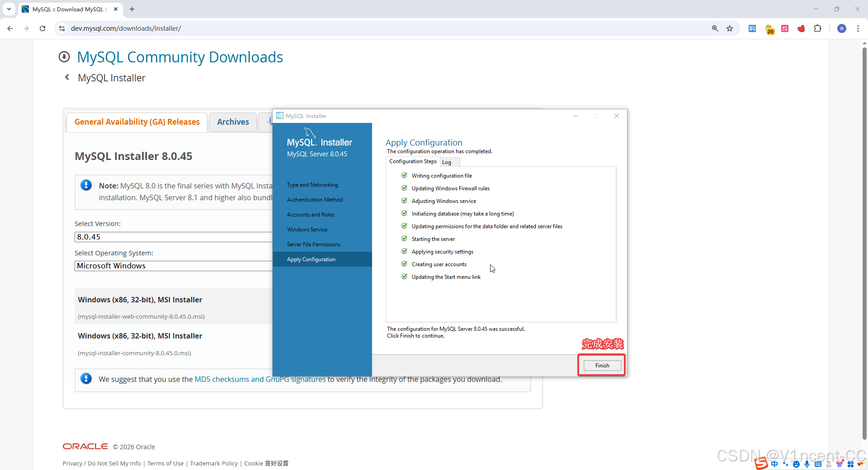Click the info icon beside the Note
Screen dimensions: 868x470
86,185
